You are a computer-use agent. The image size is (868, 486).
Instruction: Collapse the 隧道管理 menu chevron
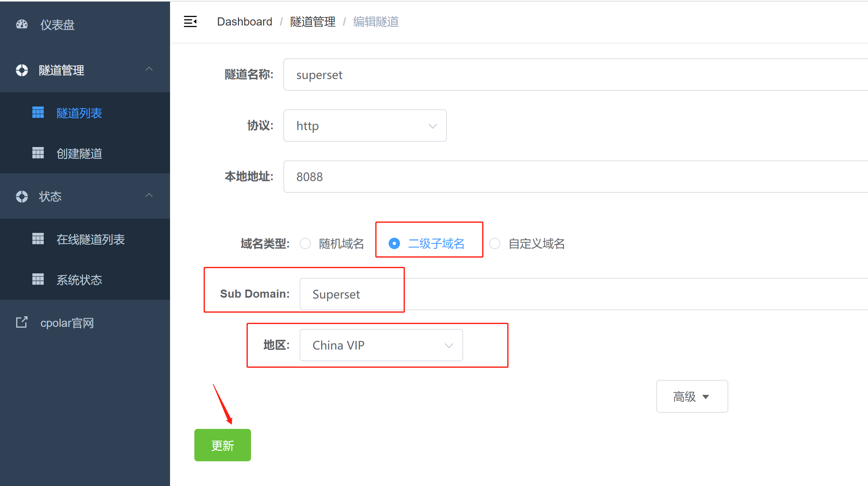pos(149,69)
